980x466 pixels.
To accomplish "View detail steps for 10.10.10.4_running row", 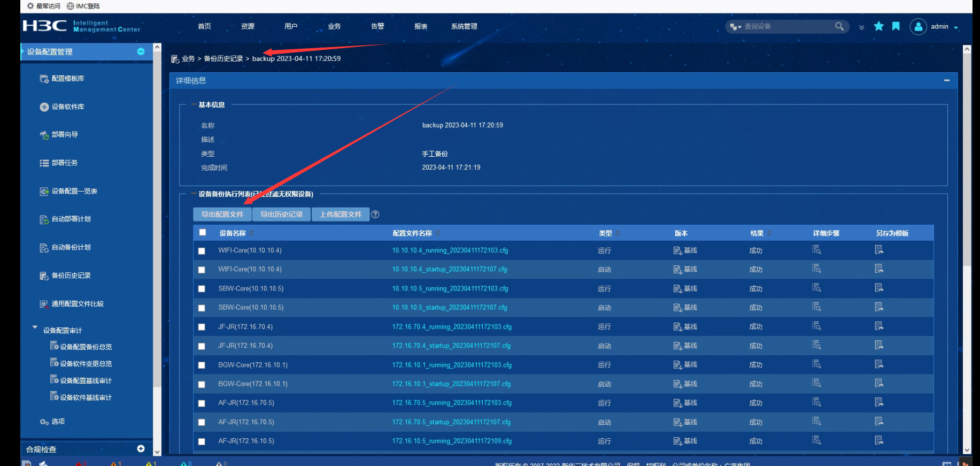I will [816, 250].
